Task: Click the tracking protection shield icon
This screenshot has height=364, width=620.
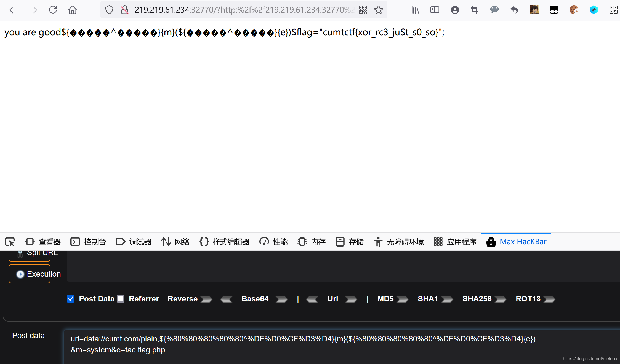Action: pyautogui.click(x=109, y=10)
